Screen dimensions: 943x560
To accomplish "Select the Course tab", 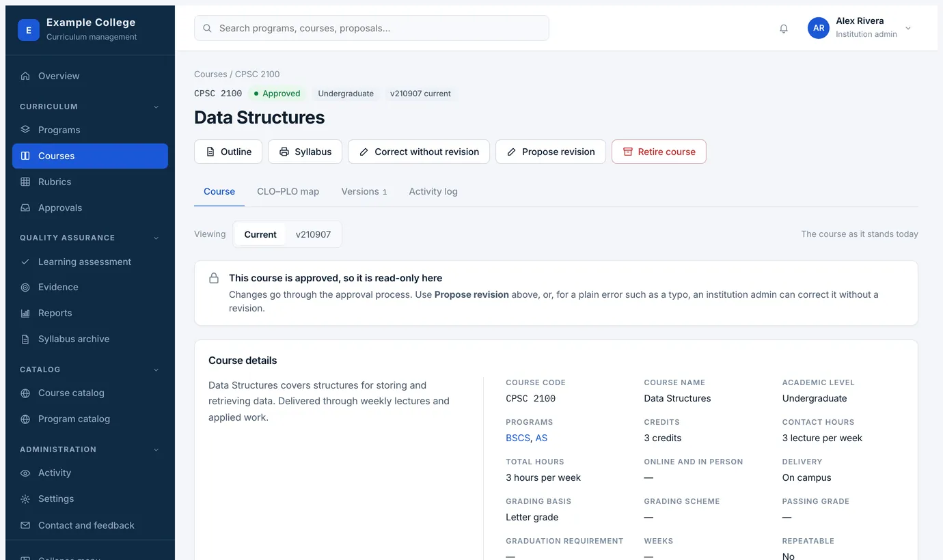I will (x=219, y=191).
